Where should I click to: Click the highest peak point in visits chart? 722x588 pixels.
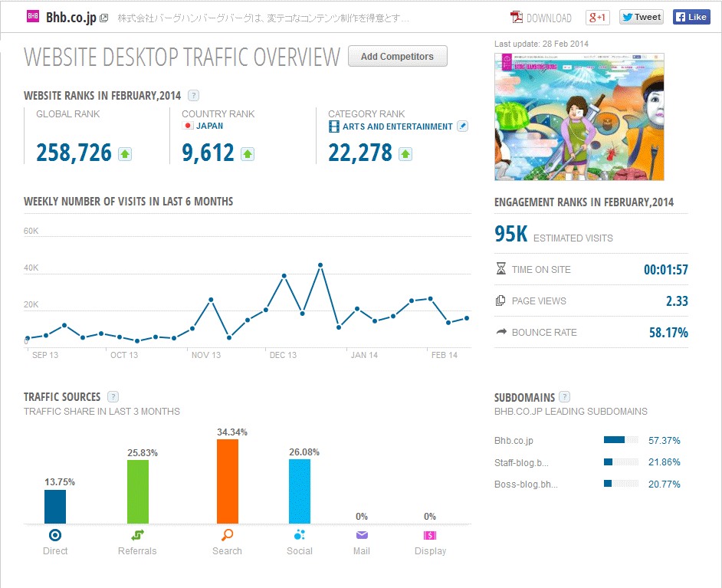coord(320,265)
